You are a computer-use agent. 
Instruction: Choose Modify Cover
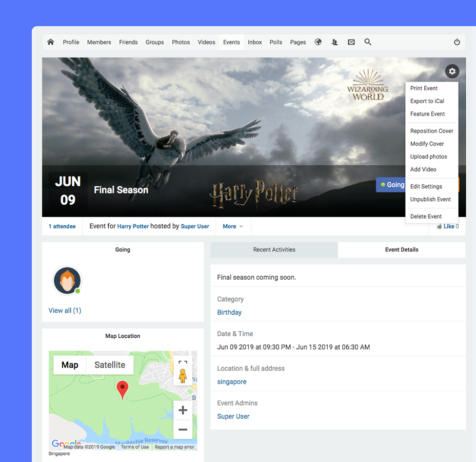pos(427,143)
